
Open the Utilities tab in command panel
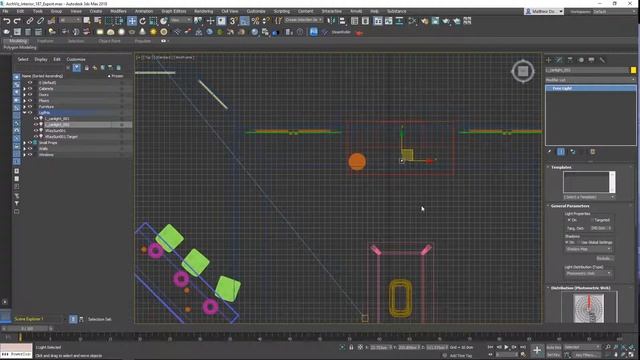(602, 60)
